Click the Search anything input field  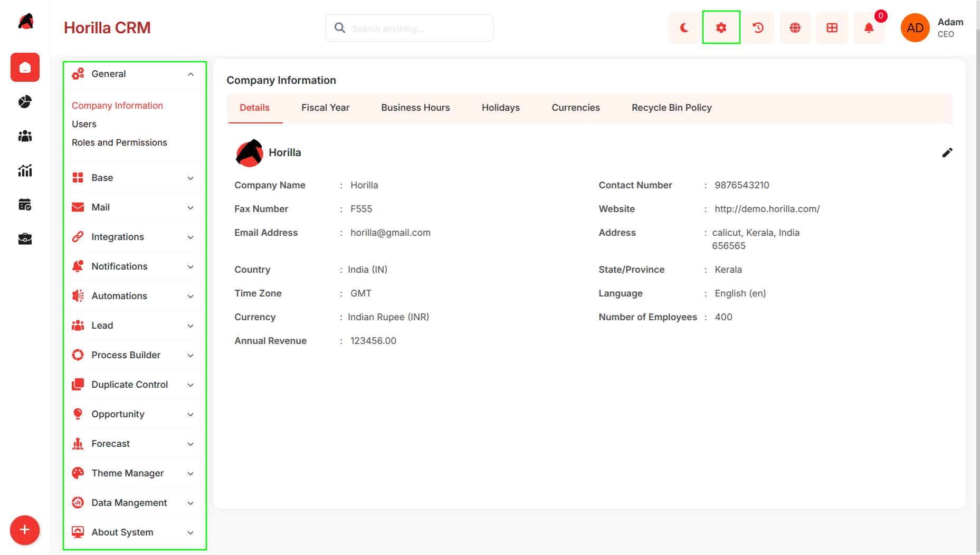pyautogui.click(x=410, y=28)
